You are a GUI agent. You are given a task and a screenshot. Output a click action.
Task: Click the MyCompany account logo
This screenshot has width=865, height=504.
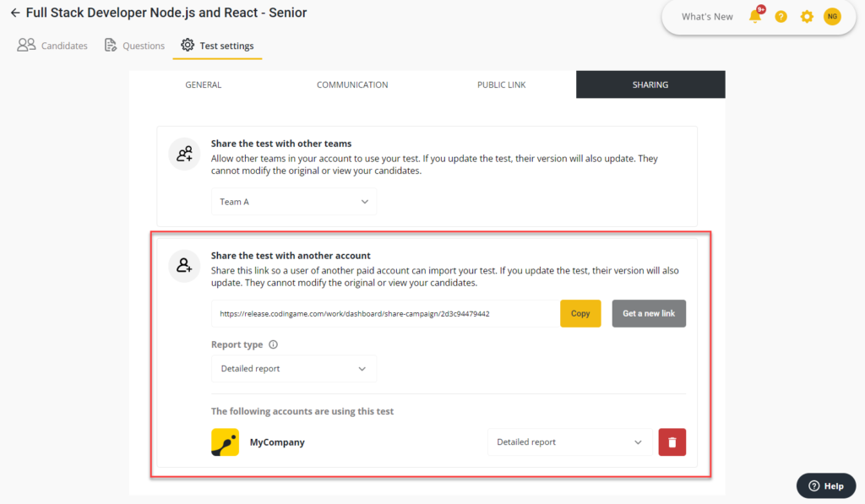pos(224,442)
